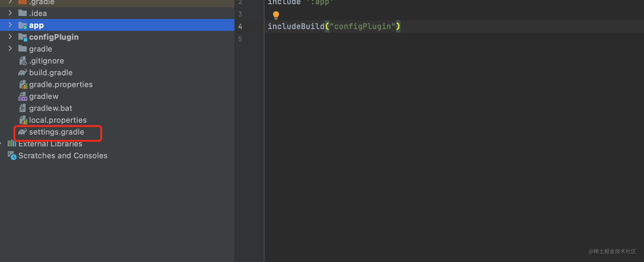Click the build.gradle elephant icon
Viewport: 644px width, 262px height.
tap(23, 73)
